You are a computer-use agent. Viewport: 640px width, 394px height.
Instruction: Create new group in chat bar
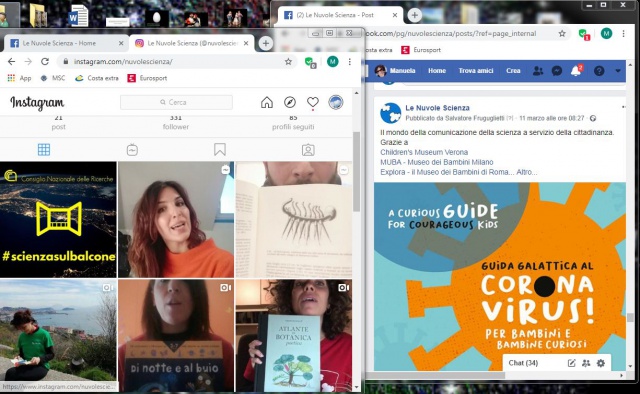586,363
